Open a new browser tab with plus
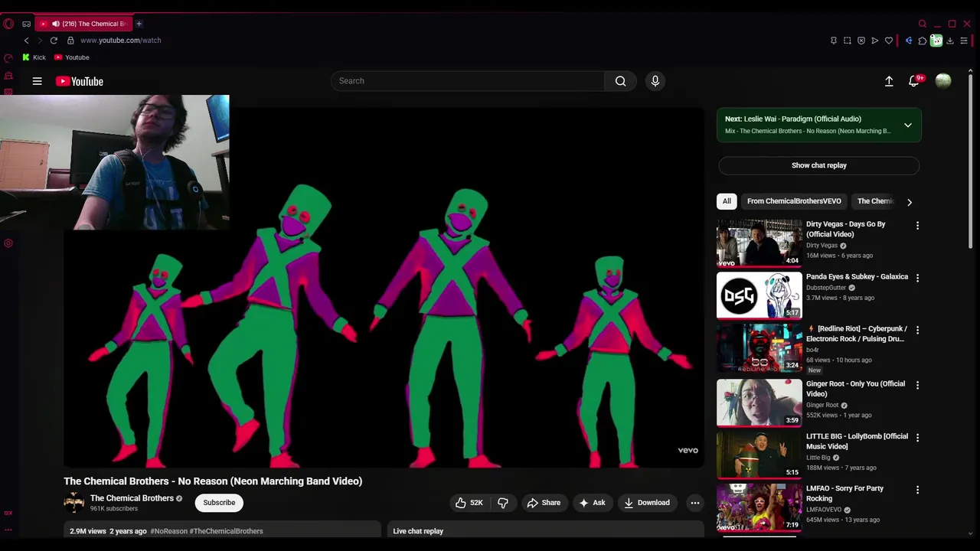Viewport: 980px width, 551px height. [x=139, y=24]
